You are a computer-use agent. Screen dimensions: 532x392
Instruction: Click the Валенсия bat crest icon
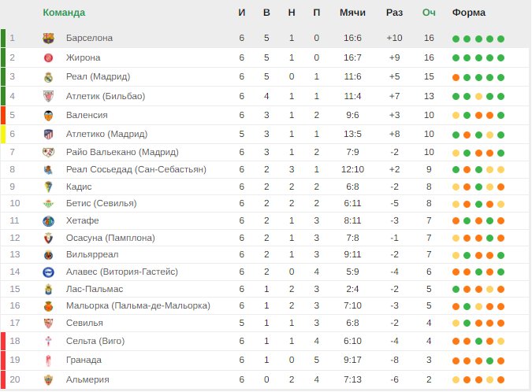click(49, 115)
